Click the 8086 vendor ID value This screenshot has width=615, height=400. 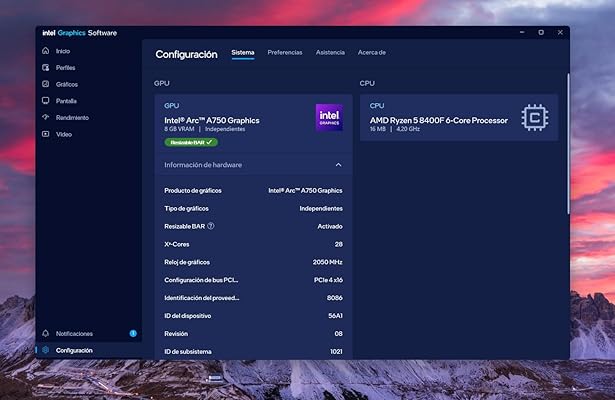335,298
